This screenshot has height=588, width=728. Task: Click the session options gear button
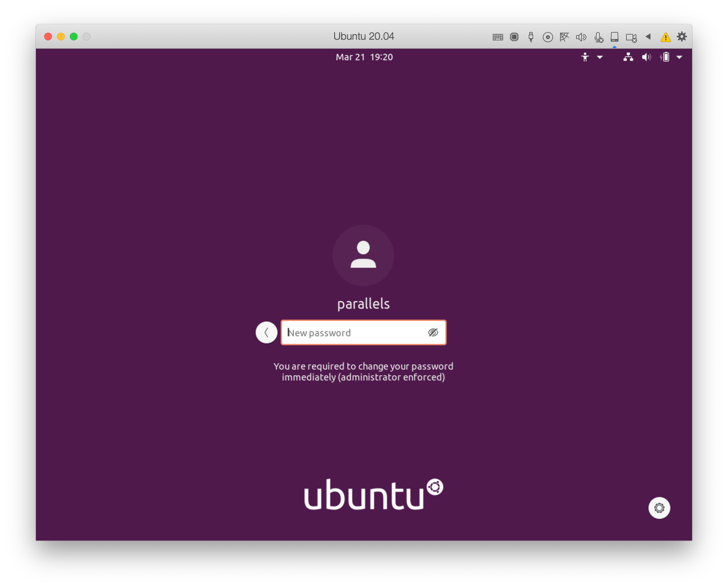pos(659,507)
